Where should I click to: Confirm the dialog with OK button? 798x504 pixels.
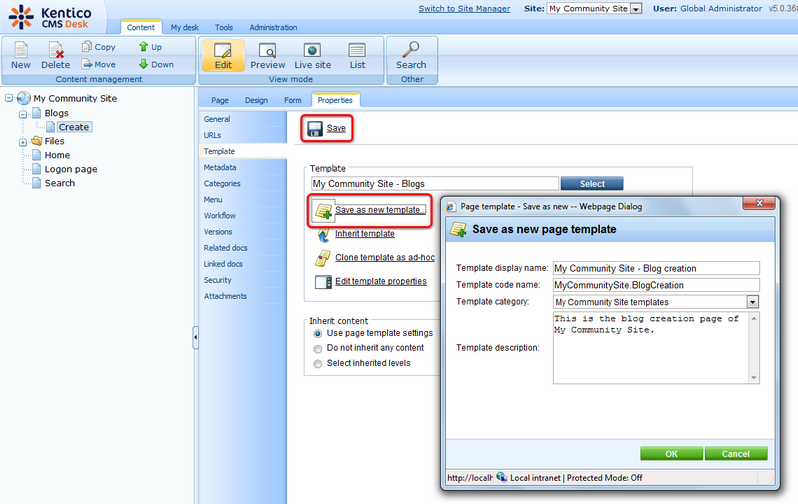(x=671, y=454)
